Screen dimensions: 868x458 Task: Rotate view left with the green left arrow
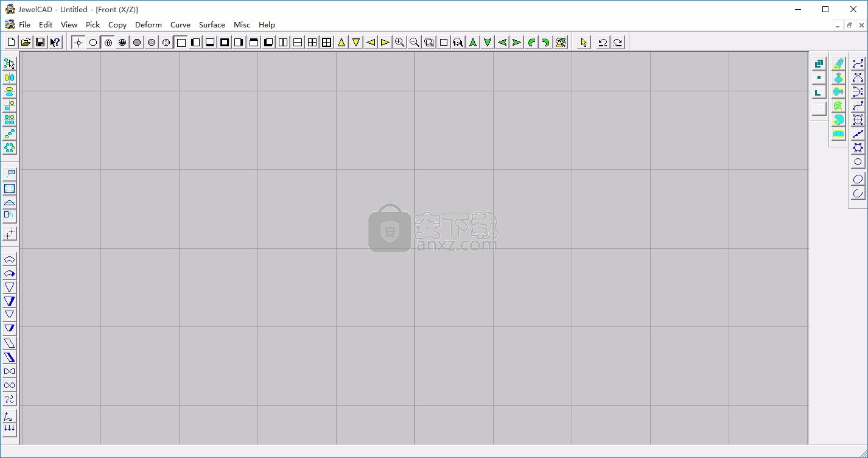click(502, 42)
